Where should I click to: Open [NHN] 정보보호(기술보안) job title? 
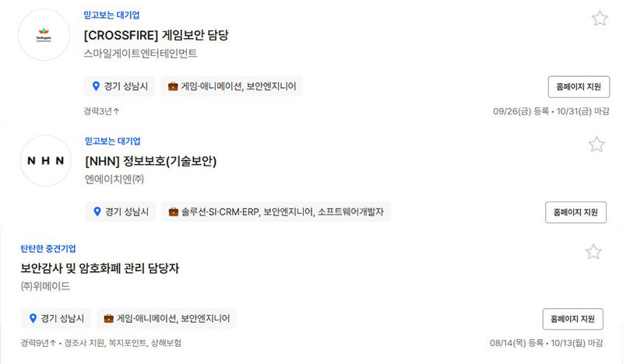coord(150,162)
